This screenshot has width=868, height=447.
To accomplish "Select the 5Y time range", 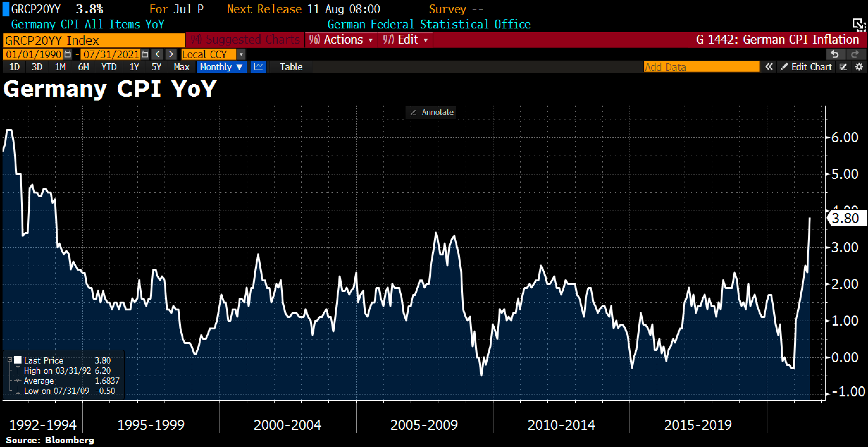I will (x=156, y=67).
